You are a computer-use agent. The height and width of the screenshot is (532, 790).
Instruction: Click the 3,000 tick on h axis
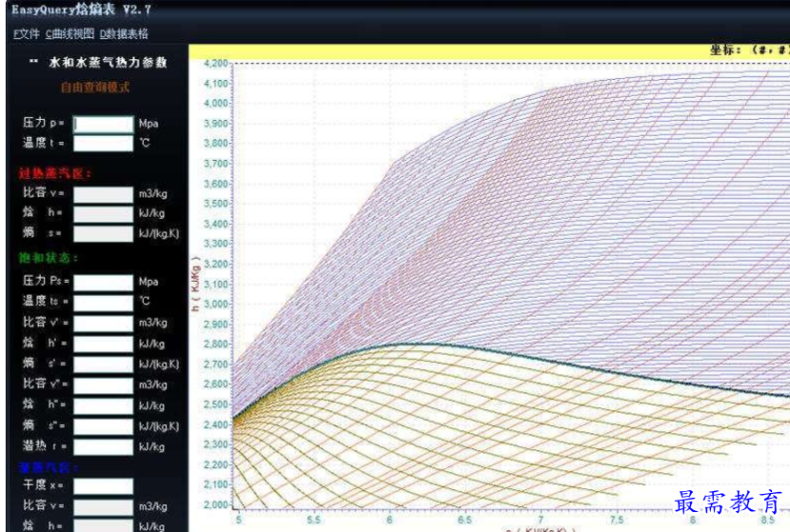(216, 304)
